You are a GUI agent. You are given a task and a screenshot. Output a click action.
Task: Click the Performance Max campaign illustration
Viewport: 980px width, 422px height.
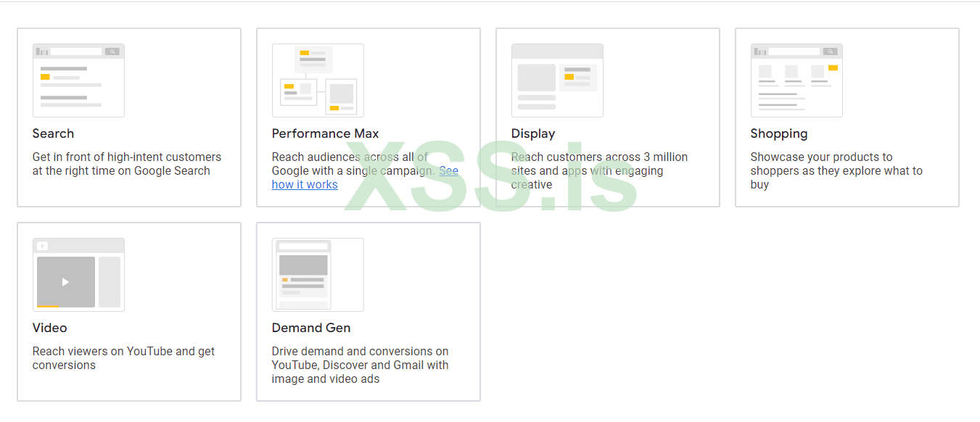coord(318,80)
